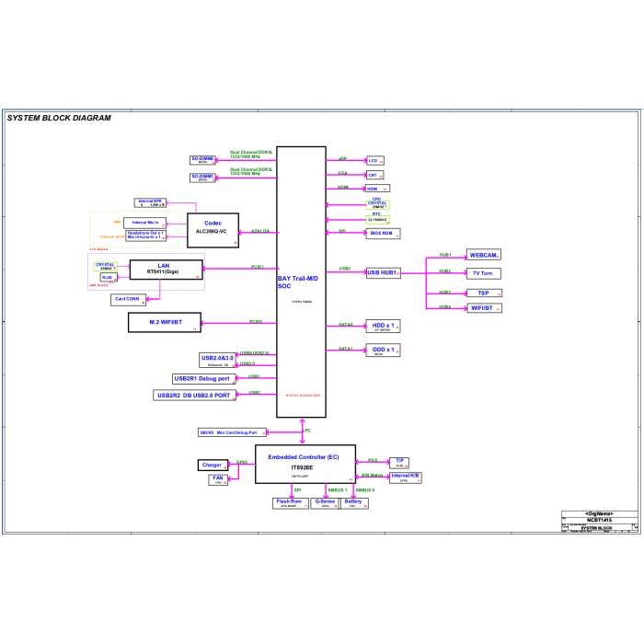The width and height of the screenshot is (644, 644).
Task: Click the WEBCAM box
Action: (x=483, y=255)
